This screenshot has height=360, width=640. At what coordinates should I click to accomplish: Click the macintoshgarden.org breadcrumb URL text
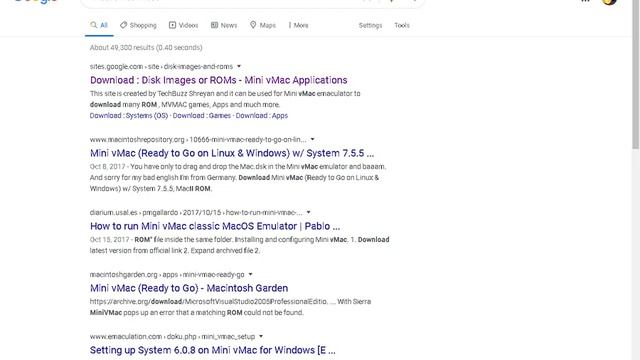167,274
